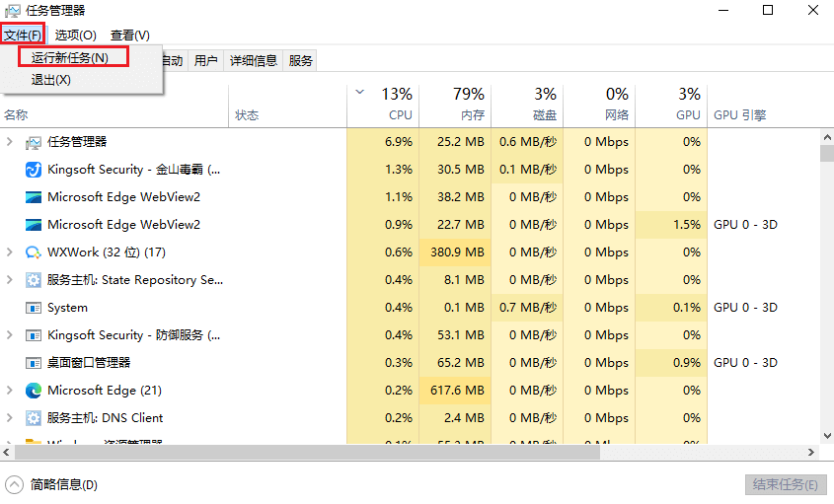Click the 任务管理器 process icon
This screenshot has width=834, height=504.
[x=33, y=142]
